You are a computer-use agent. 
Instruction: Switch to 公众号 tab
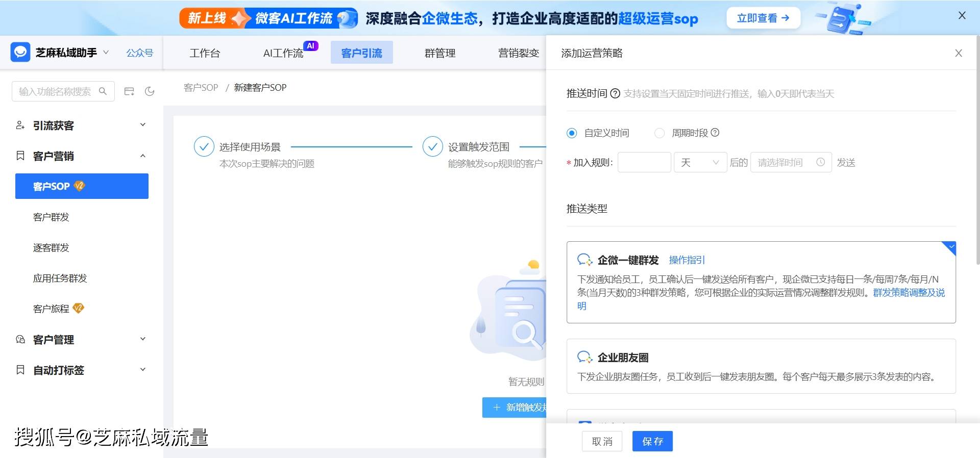[139, 53]
